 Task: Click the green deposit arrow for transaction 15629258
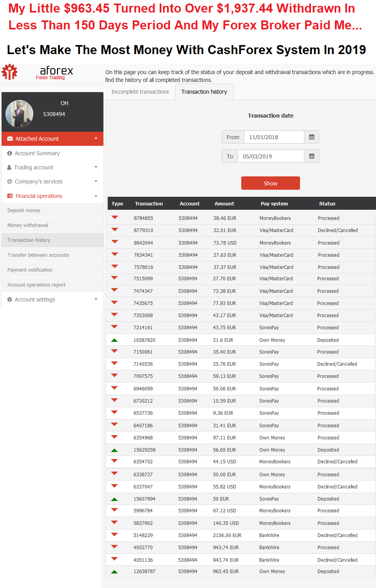click(x=114, y=450)
